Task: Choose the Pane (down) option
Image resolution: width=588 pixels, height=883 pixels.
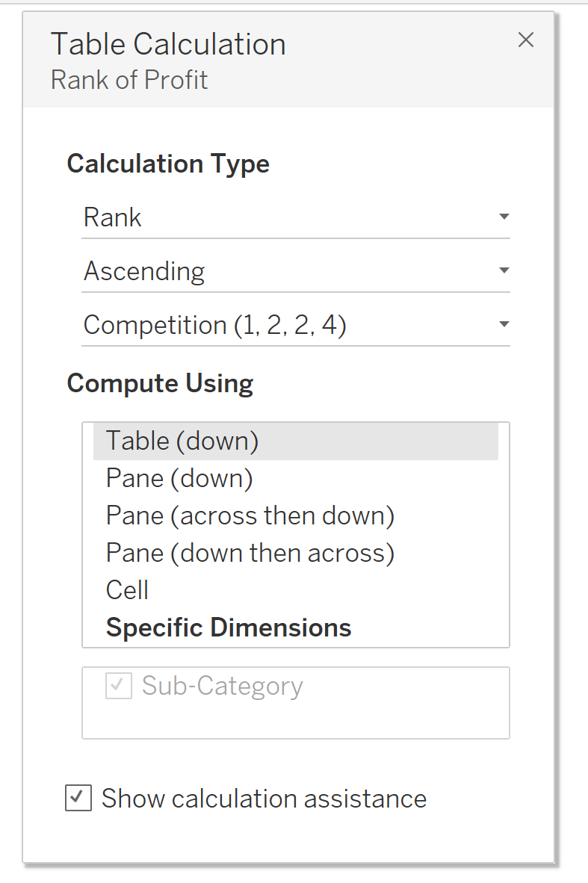Action: [179, 478]
